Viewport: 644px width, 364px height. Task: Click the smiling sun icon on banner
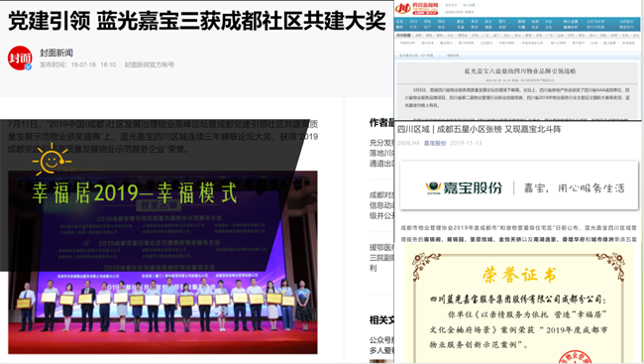click(x=52, y=160)
